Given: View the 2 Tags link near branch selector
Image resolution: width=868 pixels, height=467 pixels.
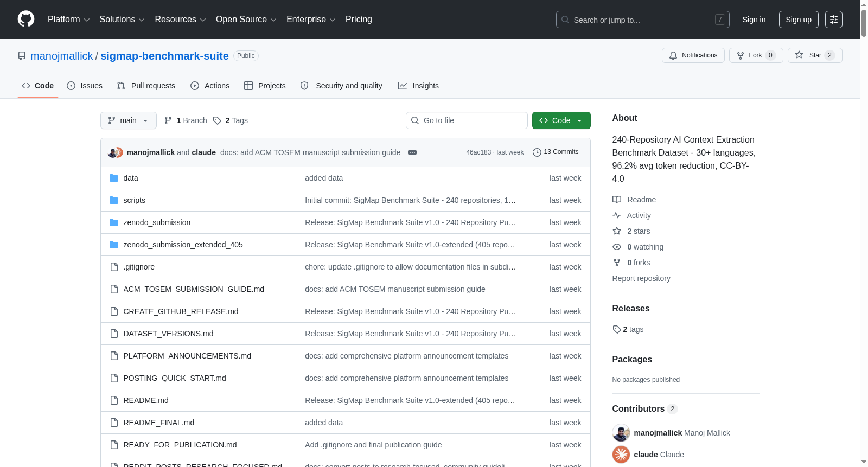Looking at the screenshot, I should pos(231,120).
